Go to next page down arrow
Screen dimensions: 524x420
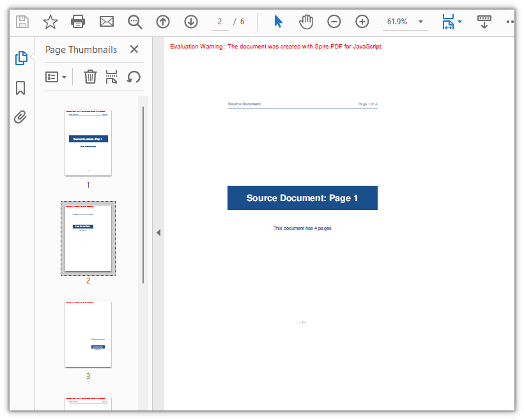coord(191,22)
